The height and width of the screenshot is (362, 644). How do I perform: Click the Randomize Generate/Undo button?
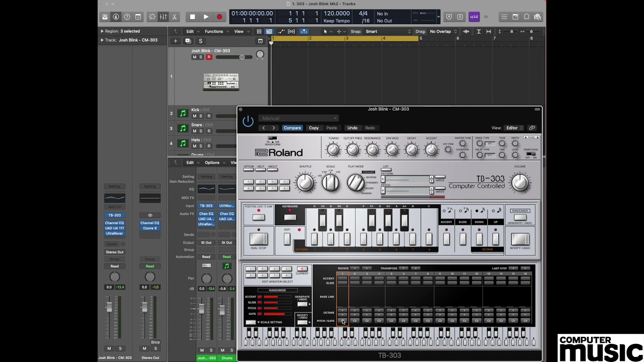(520, 218)
